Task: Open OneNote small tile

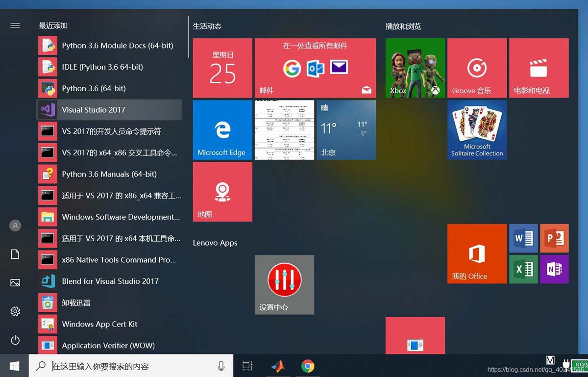Action: tap(554, 269)
